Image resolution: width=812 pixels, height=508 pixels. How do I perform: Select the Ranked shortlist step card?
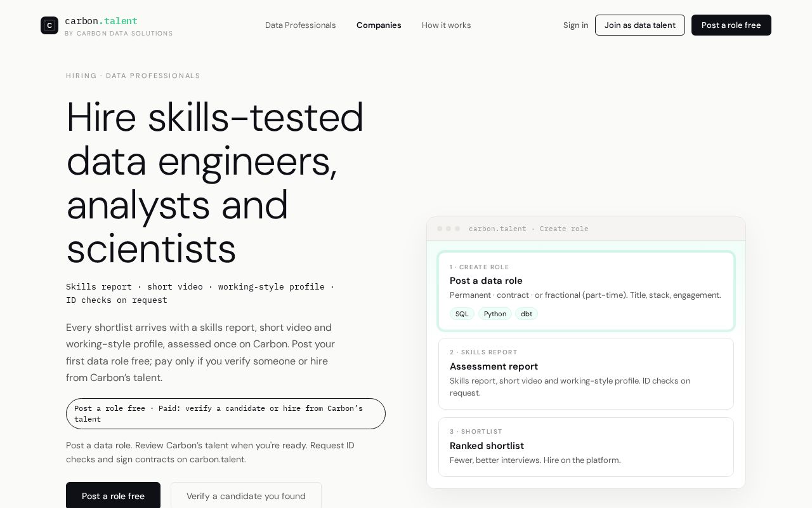pyautogui.click(x=586, y=447)
